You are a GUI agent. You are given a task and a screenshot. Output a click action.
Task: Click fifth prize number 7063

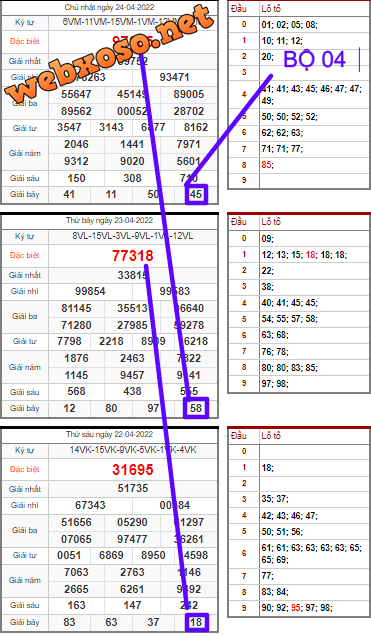pyautogui.click(x=76, y=572)
